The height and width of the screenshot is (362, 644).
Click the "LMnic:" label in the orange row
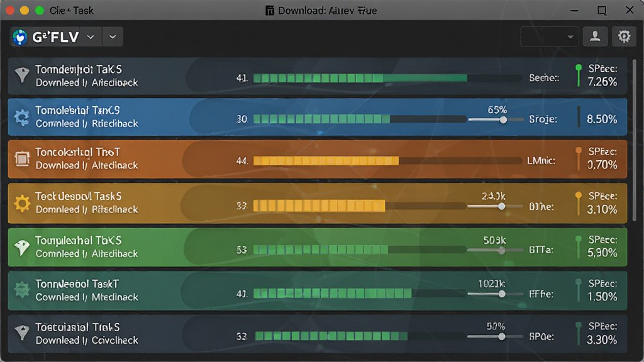coord(541,161)
